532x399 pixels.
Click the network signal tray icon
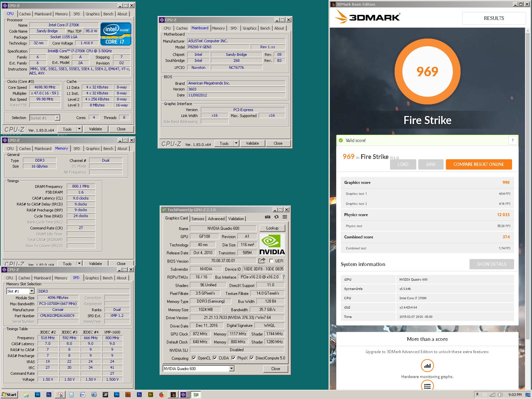492,395
